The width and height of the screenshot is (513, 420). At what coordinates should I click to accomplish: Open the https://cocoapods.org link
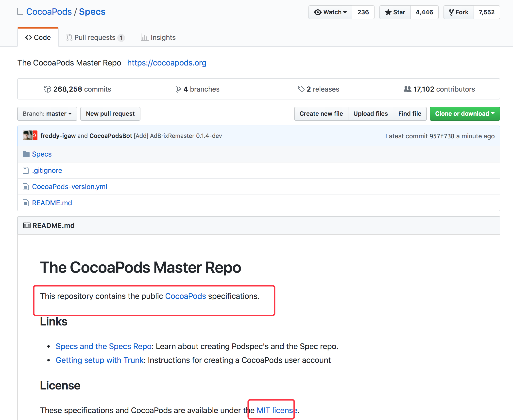(167, 63)
